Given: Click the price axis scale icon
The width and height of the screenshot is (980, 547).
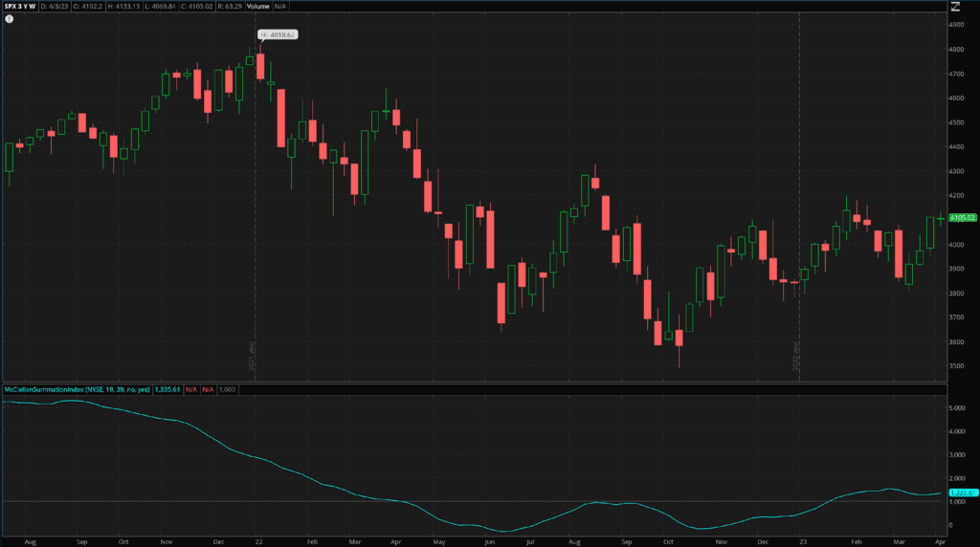Looking at the screenshot, I should pyautogui.click(x=955, y=7).
